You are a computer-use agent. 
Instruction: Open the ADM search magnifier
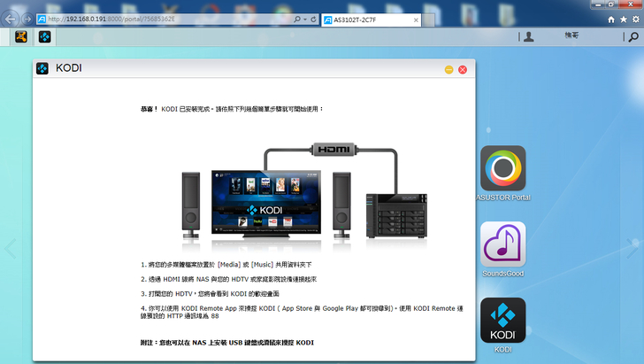tap(633, 37)
